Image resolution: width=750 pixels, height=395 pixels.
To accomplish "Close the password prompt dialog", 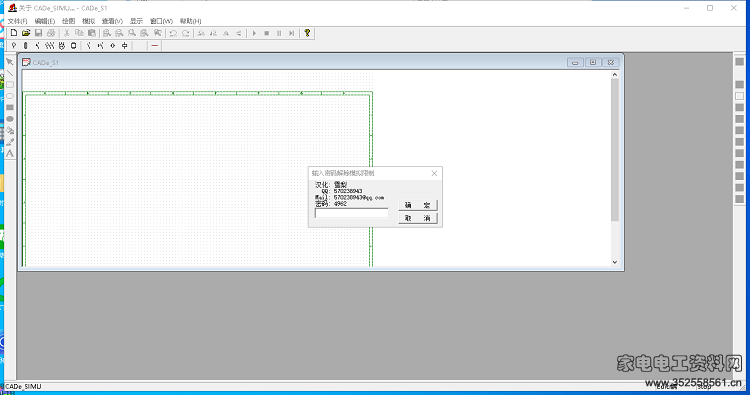I will (434, 173).
